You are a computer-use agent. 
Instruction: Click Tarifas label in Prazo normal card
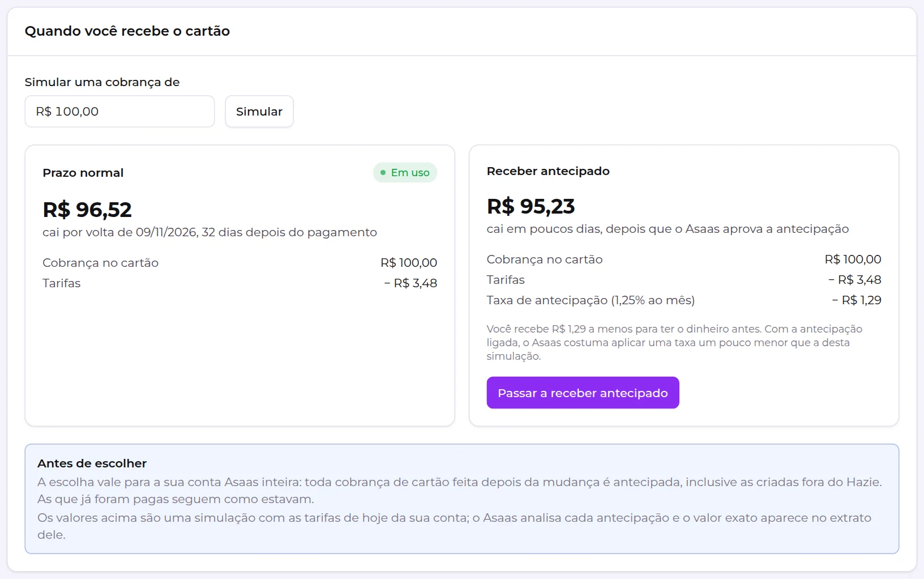62,283
